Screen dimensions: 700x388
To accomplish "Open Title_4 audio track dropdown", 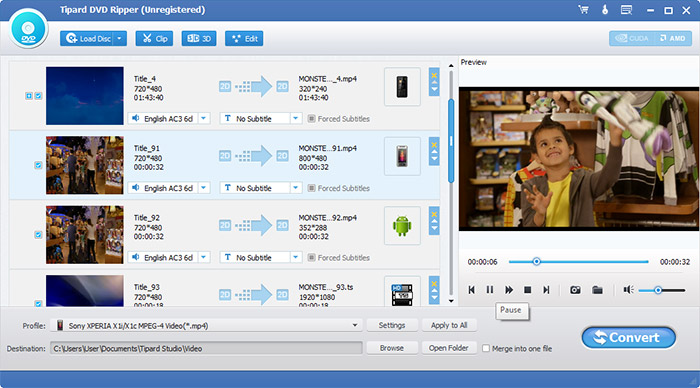I will [x=204, y=118].
